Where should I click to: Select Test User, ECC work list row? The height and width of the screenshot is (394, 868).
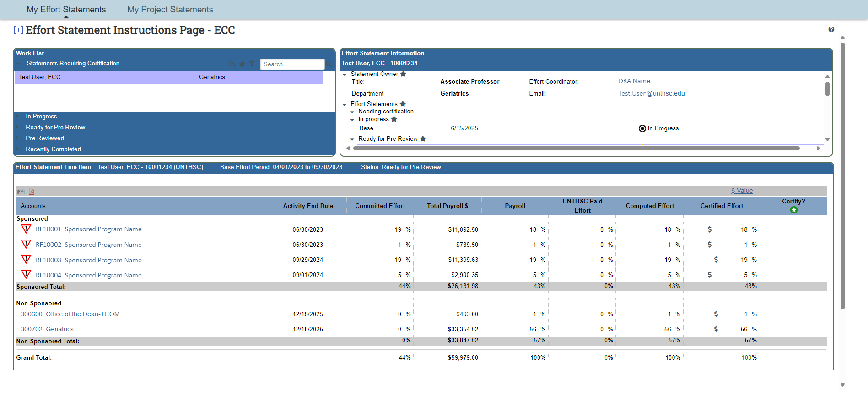[169, 77]
